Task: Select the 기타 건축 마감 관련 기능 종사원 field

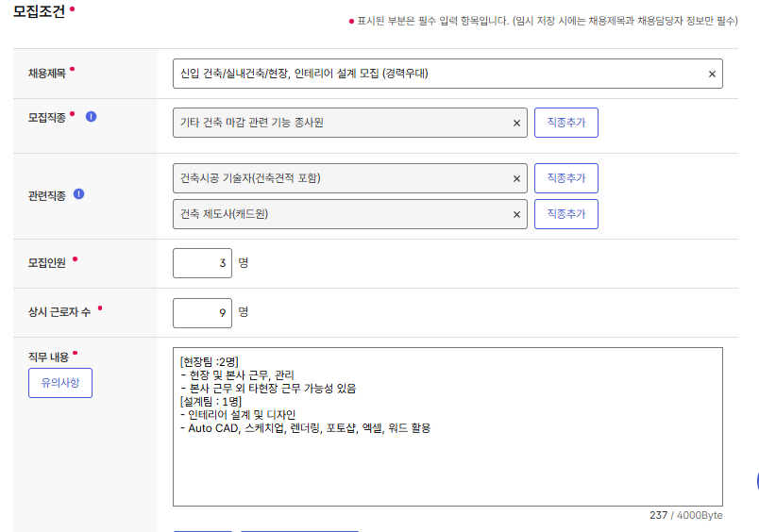Action: pyautogui.click(x=340, y=123)
